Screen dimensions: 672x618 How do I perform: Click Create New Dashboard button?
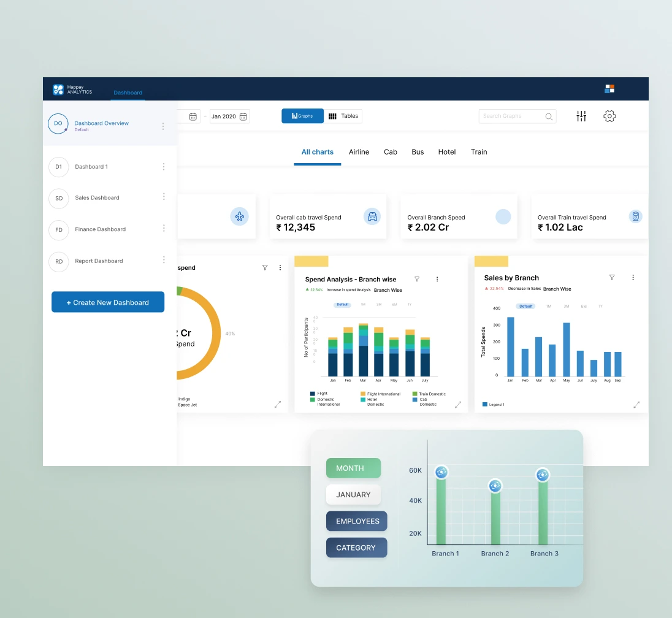click(x=108, y=302)
